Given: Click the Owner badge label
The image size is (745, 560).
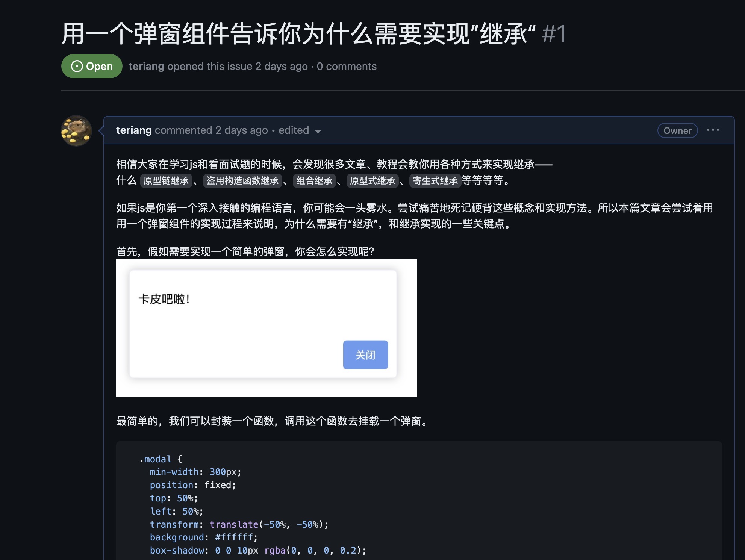Looking at the screenshot, I should [x=677, y=130].
